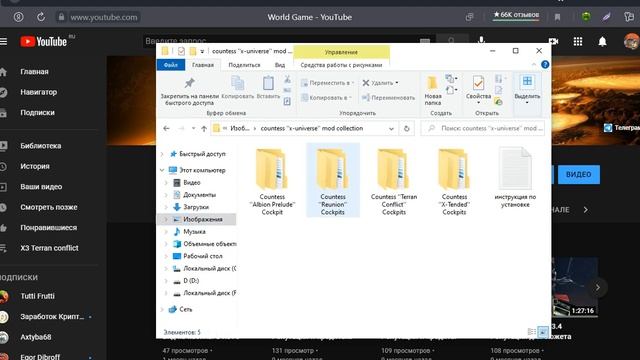This screenshot has width=640, height=360.
Task: Click the Select (Выделить) grid icon
Action: (x=527, y=82)
